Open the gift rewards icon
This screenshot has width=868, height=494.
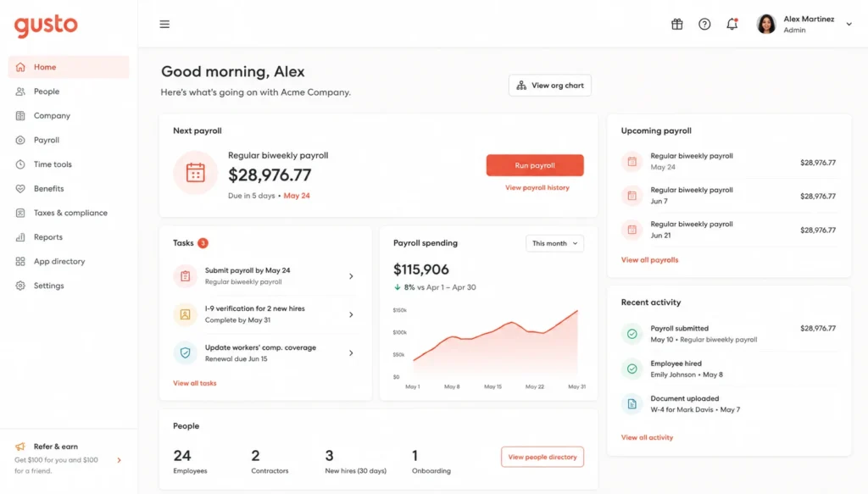677,25
